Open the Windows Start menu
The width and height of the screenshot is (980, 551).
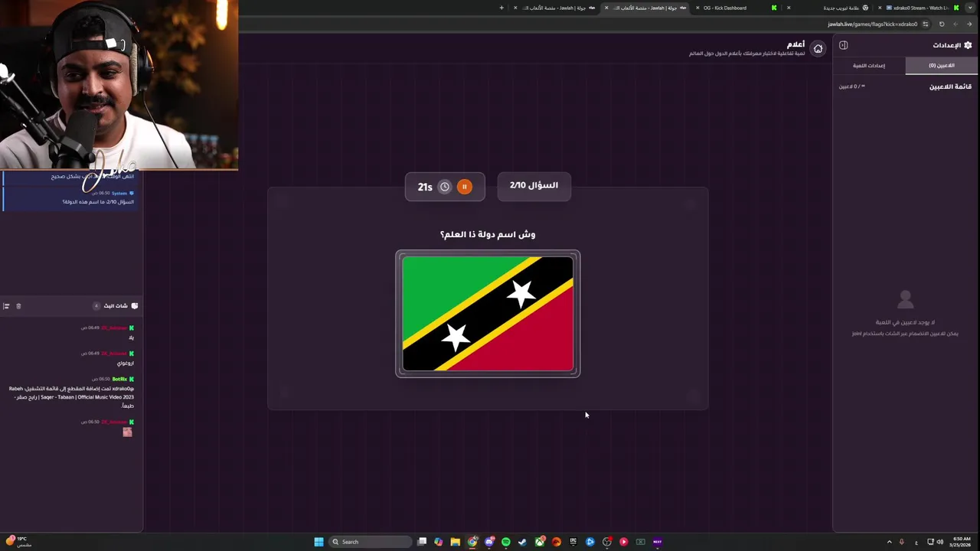(x=318, y=542)
